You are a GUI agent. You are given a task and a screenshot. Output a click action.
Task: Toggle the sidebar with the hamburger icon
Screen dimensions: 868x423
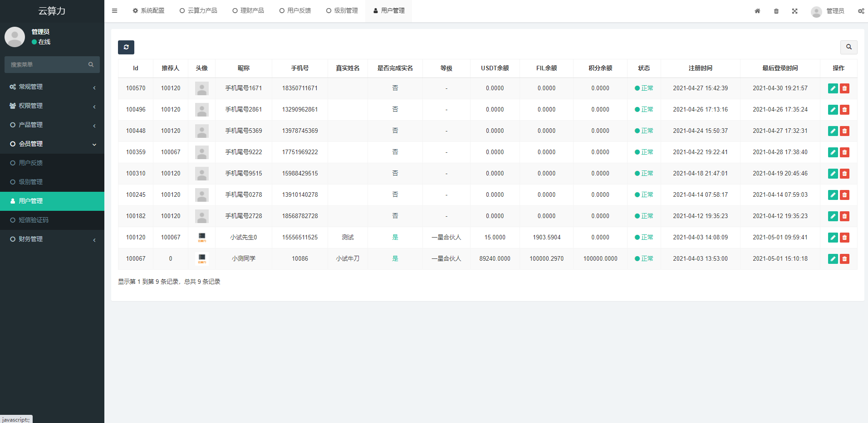click(x=114, y=10)
